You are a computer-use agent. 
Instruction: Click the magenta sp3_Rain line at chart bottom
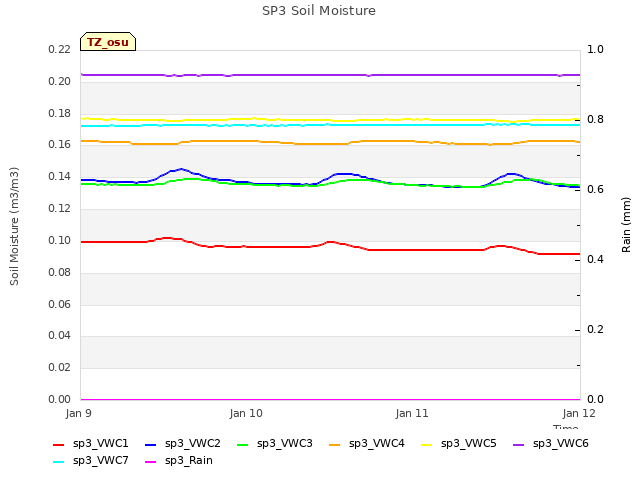(331, 399)
